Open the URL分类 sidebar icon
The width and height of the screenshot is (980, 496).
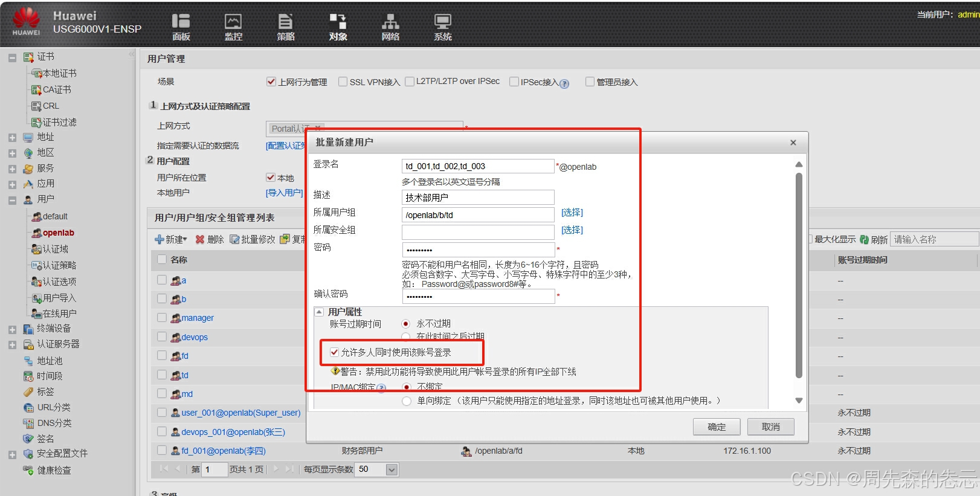[28, 407]
